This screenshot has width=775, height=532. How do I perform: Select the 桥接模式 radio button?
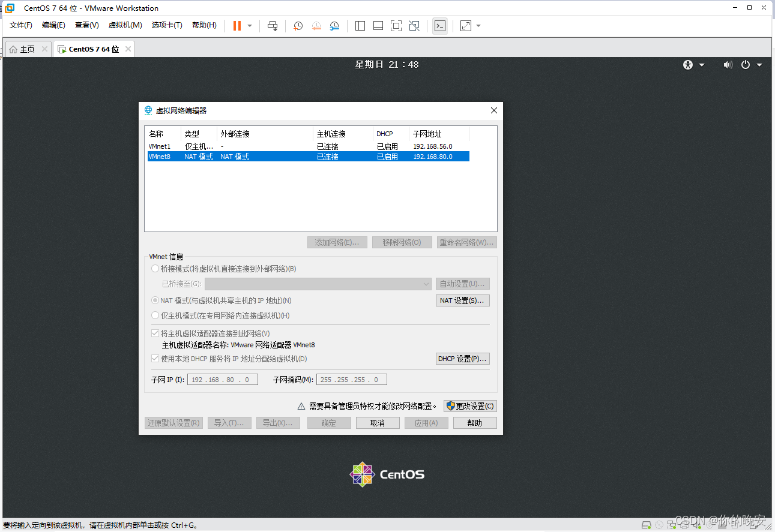click(156, 269)
